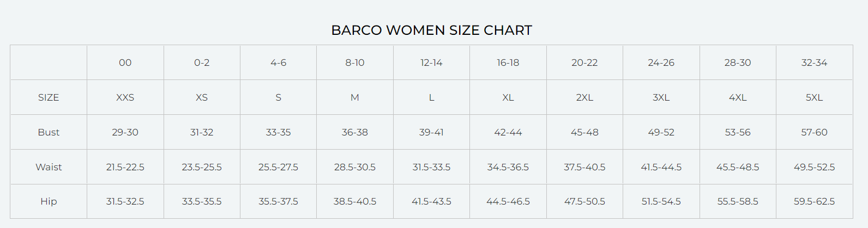Click the hip value 35.5-37.5 for S
The width and height of the screenshot is (868, 228).
click(x=278, y=201)
